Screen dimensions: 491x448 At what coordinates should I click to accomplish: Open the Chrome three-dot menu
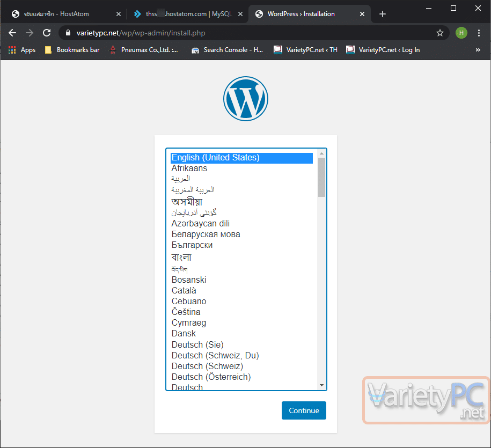click(479, 33)
